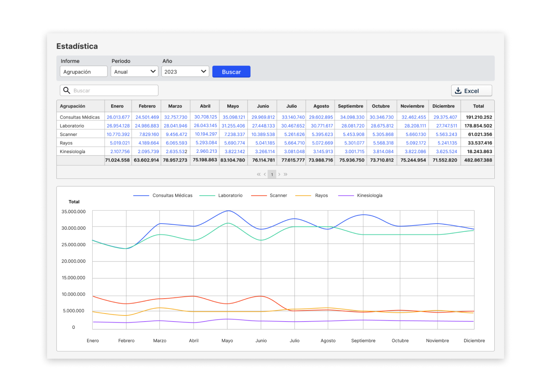551x392 pixels.
Task: Jump to last page with the double-right arrow
Action: tap(285, 175)
